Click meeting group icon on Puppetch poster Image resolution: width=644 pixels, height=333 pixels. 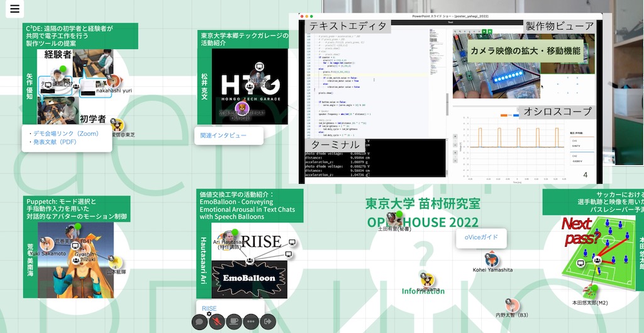pyautogui.click(x=76, y=260)
